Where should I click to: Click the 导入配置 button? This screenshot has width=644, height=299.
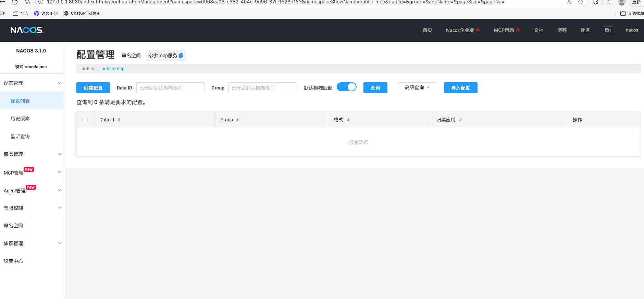tap(460, 88)
